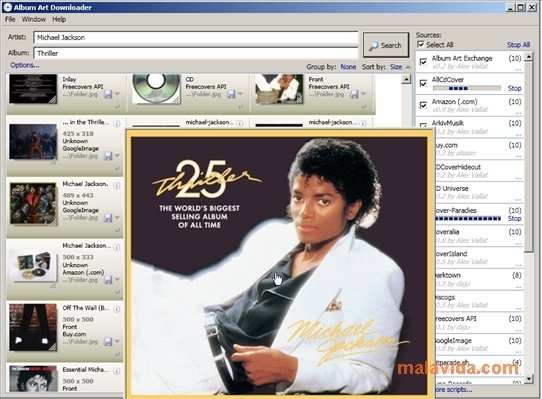The height and width of the screenshot is (399, 542).
Task: Open the File menu
Action: [x=10, y=19]
